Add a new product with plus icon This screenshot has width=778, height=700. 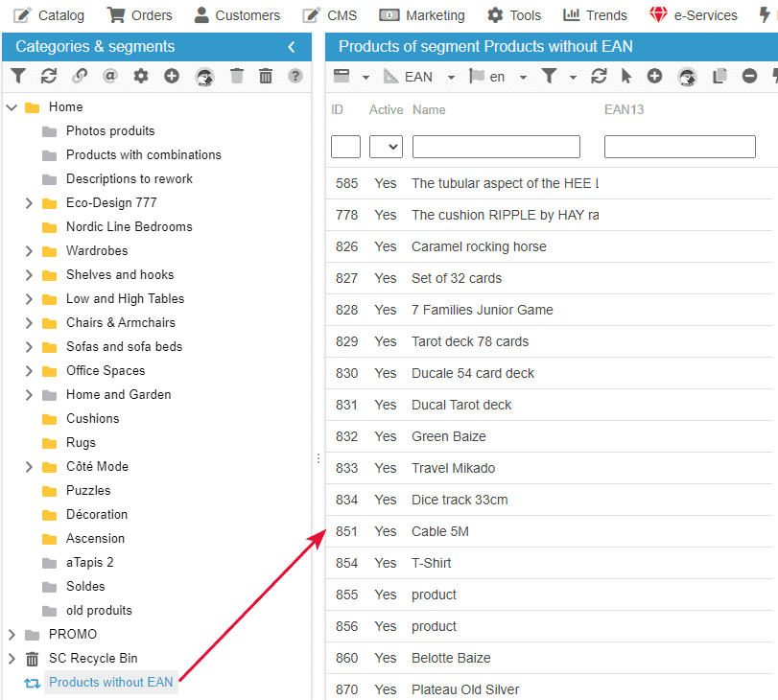pos(654,77)
